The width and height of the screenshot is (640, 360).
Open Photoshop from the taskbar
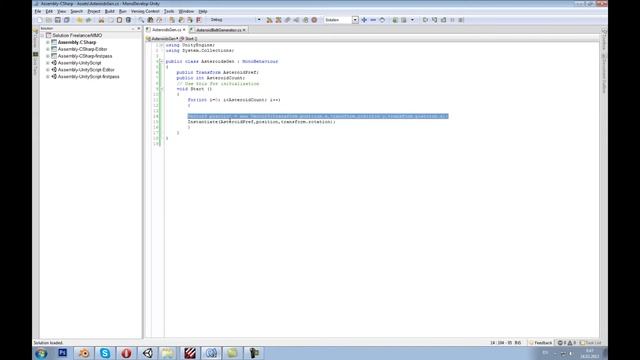pos(62,353)
